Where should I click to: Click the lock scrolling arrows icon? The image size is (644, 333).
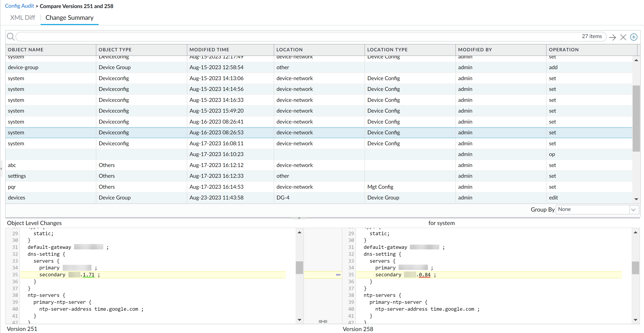coord(323,321)
